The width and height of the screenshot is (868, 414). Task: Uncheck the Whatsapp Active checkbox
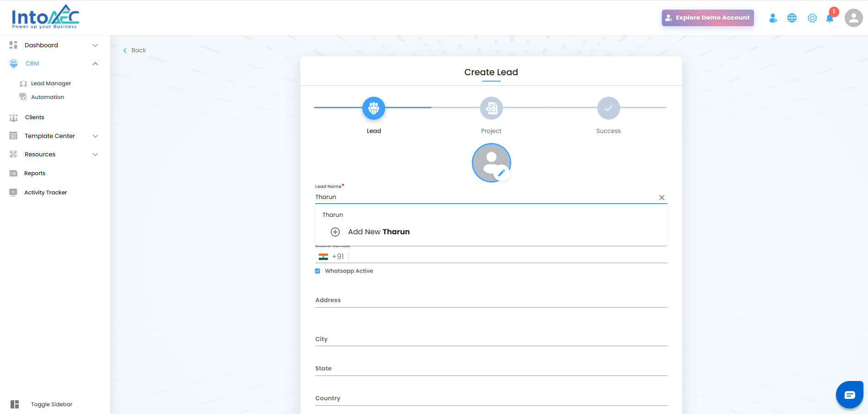(x=317, y=271)
